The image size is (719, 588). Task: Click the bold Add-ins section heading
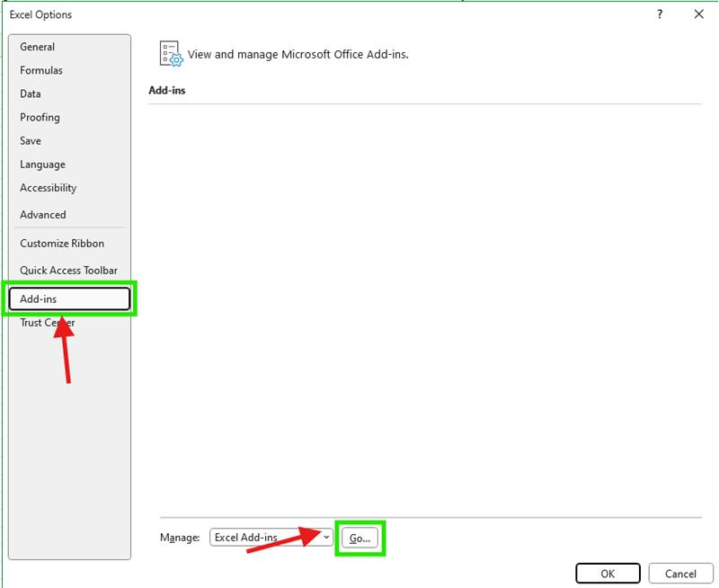[x=167, y=90]
